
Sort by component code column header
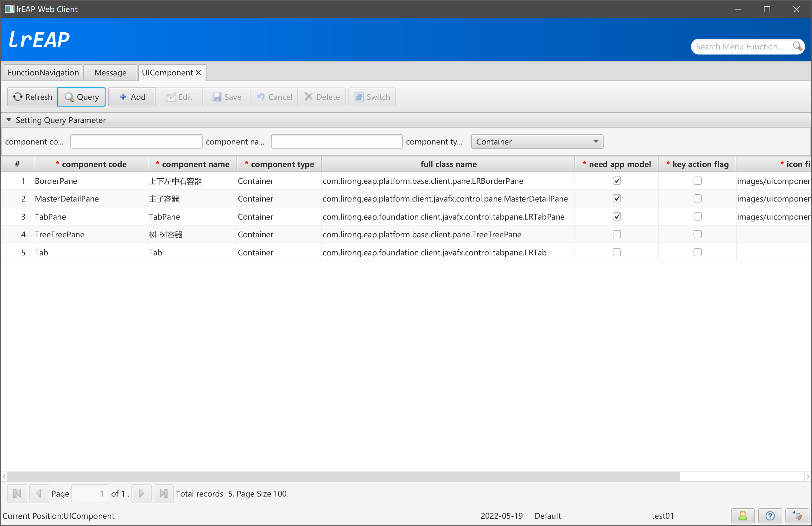point(91,164)
